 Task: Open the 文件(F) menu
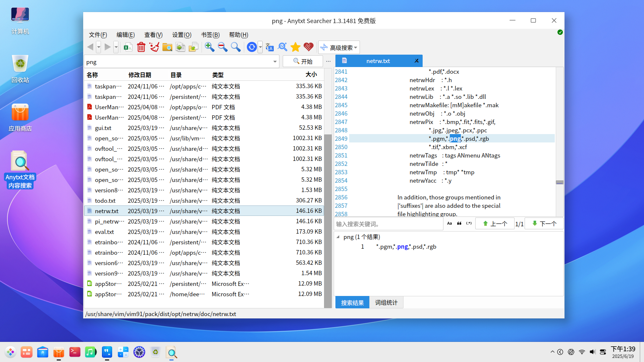point(98,35)
